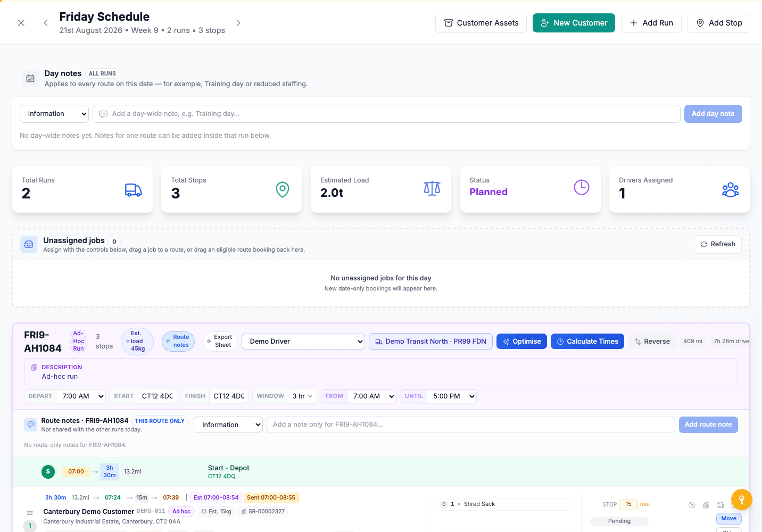The image size is (762, 532).
Task: Click the Total Runs truck icon
Action: (x=133, y=189)
